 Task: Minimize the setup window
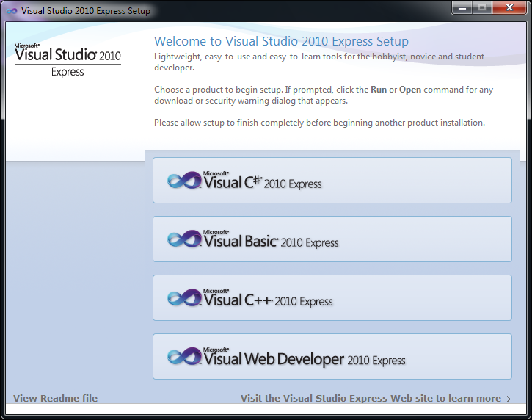462,8
